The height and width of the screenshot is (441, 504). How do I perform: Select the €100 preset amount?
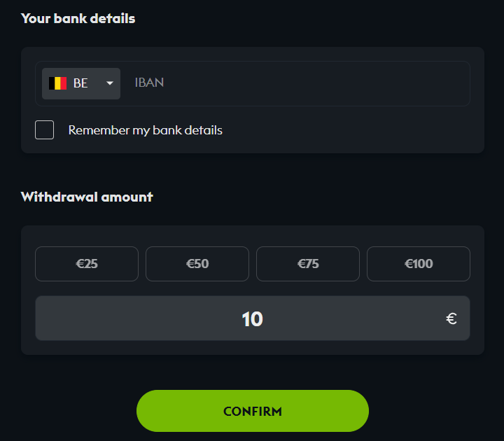pyautogui.click(x=419, y=264)
